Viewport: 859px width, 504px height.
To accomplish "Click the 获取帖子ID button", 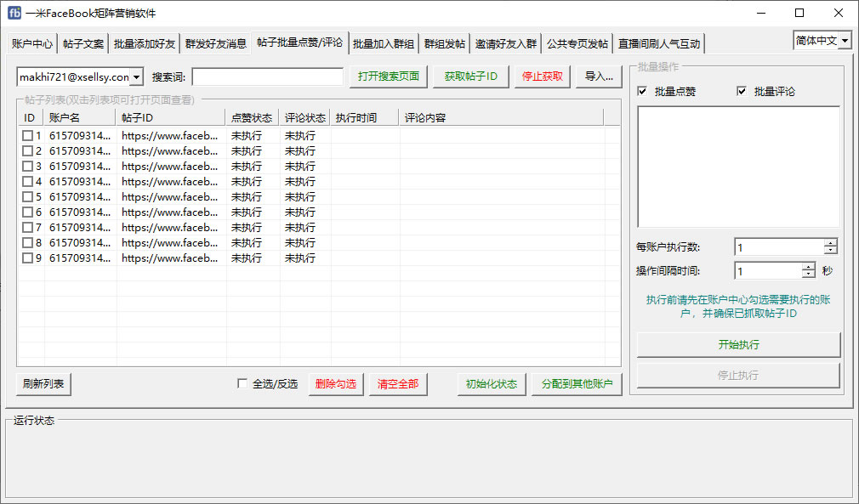I will click(x=471, y=76).
